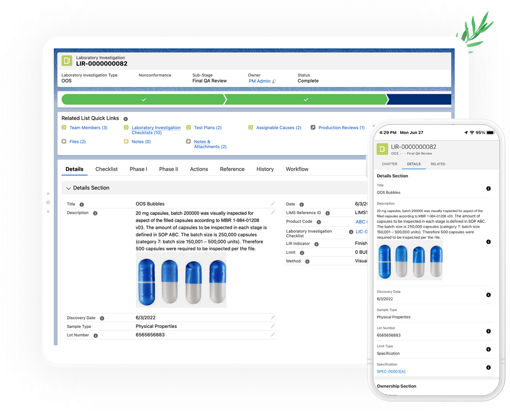The width and height of the screenshot is (510, 420).
Task: Click the edit pencil next to Title field
Action: (x=273, y=204)
